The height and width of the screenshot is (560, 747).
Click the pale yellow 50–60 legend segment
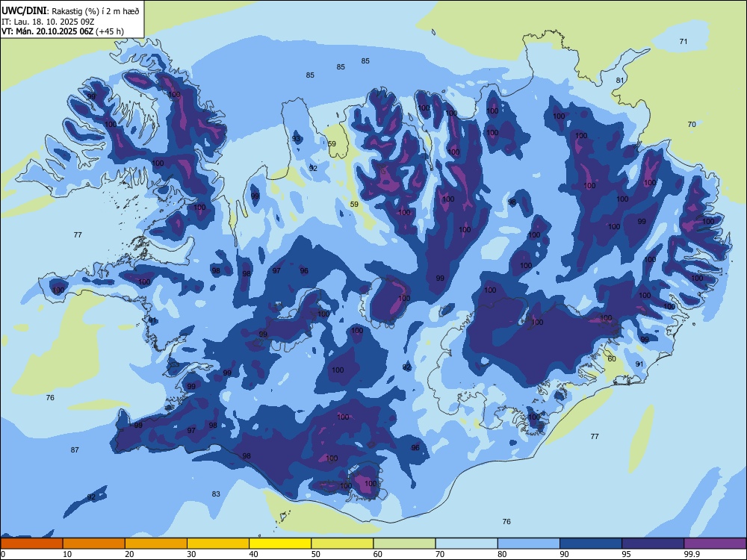(342, 544)
